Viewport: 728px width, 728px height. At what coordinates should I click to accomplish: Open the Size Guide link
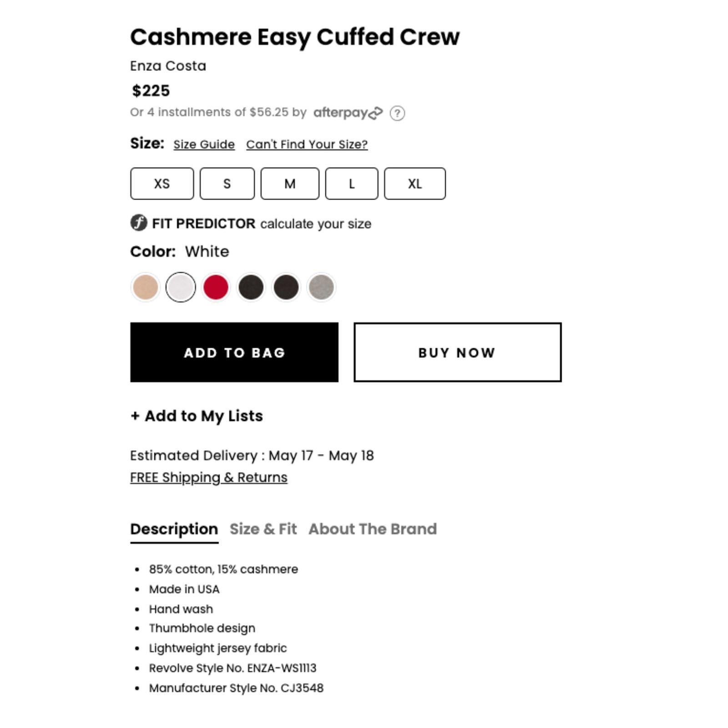click(204, 144)
